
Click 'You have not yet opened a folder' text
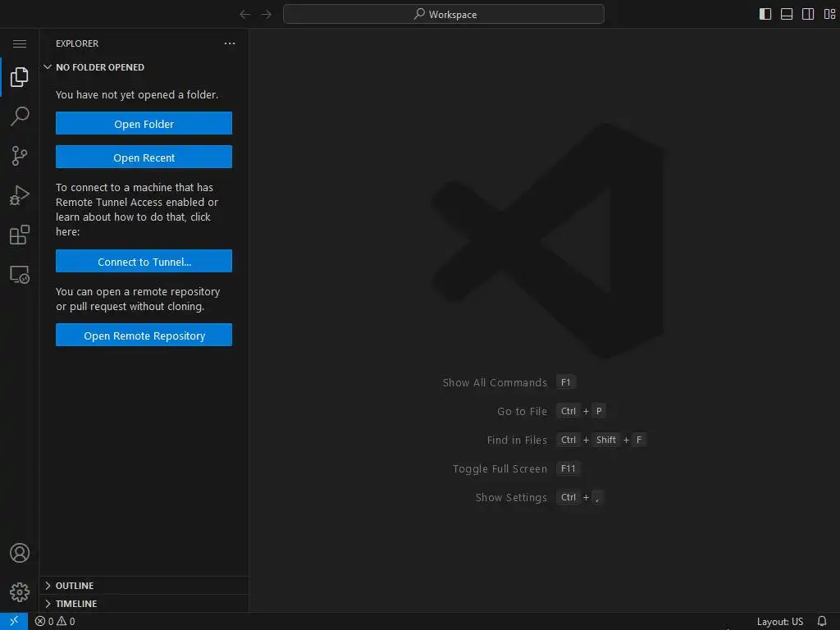137,95
